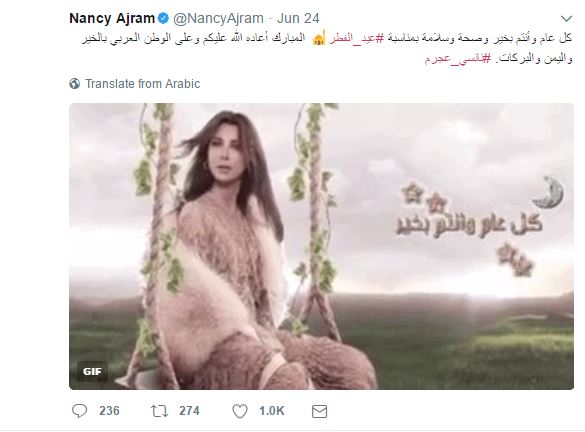
Task: Open the hashtag #نانسي_عجرم
Action: [x=457, y=59]
